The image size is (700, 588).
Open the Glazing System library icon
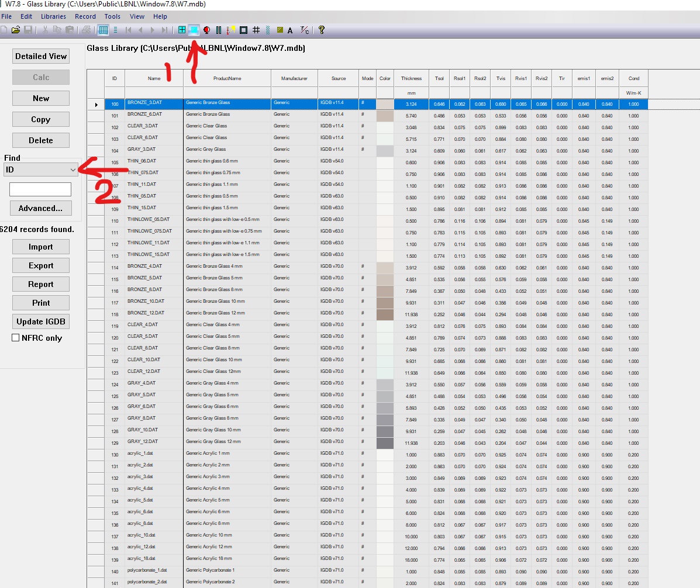182,30
